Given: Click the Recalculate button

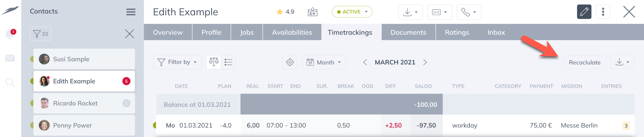Looking at the screenshot, I should point(585,62).
